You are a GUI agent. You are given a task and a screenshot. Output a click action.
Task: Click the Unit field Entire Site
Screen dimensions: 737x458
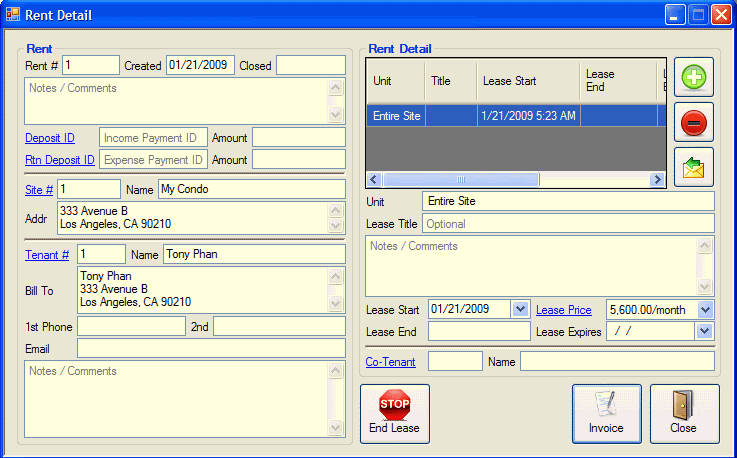pos(568,201)
